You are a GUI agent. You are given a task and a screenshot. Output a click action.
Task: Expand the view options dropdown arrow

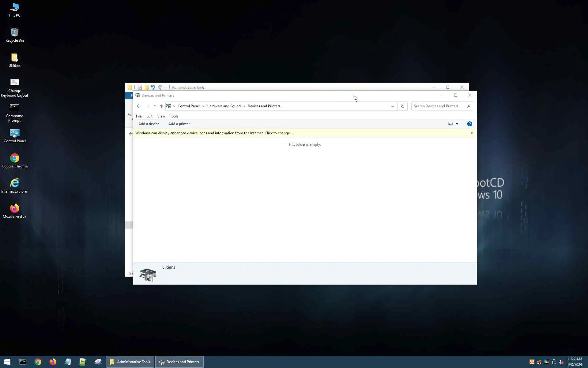457,124
